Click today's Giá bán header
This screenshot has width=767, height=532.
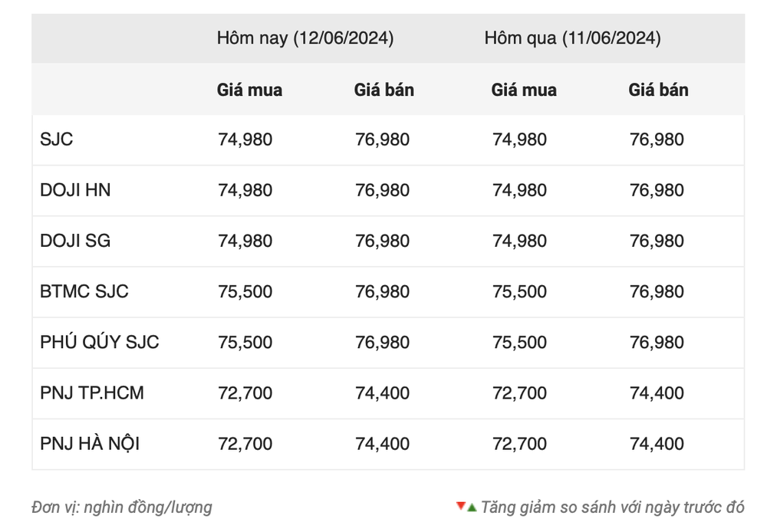click(384, 90)
